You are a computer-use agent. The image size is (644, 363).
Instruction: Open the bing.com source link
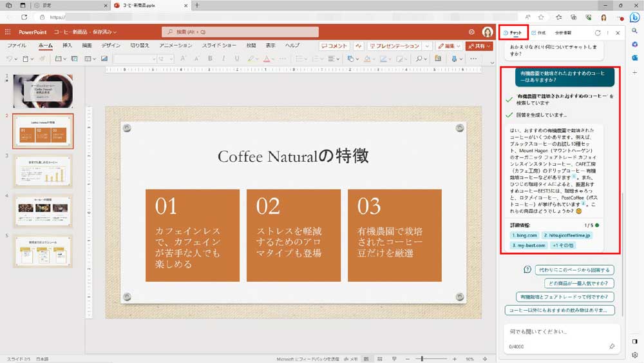[x=524, y=235]
